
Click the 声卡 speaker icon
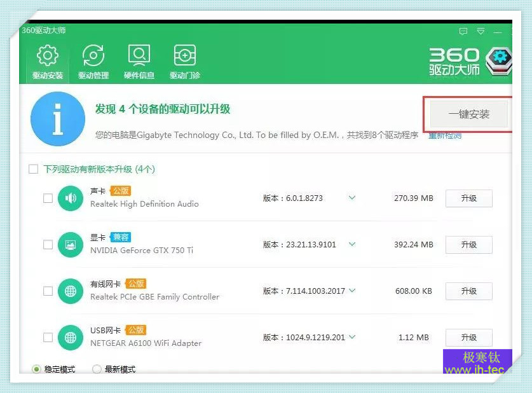click(x=71, y=198)
